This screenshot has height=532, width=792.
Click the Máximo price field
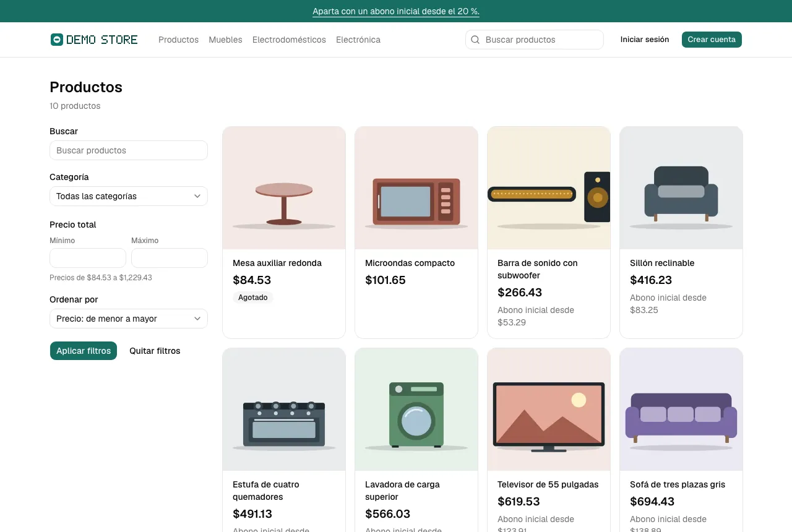[x=170, y=258]
